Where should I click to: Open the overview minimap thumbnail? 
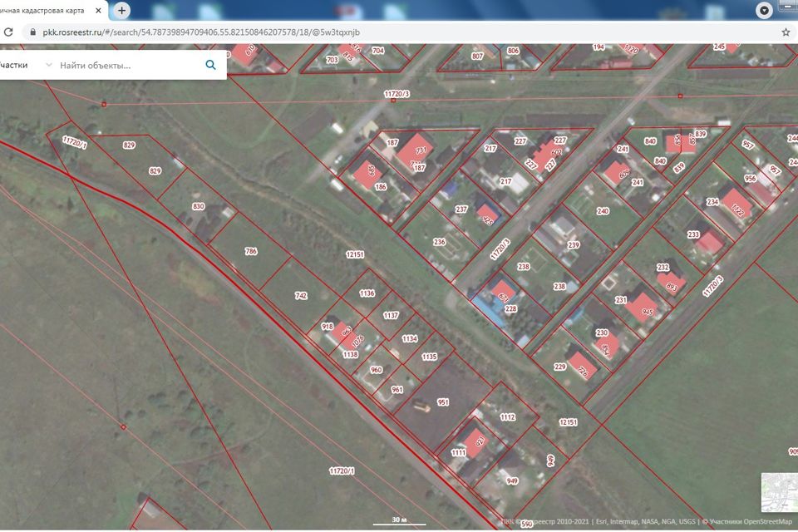tap(779, 492)
